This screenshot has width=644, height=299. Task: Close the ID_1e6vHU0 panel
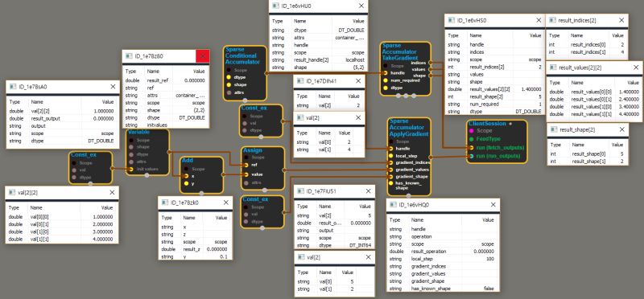pyautogui.click(x=361, y=6)
